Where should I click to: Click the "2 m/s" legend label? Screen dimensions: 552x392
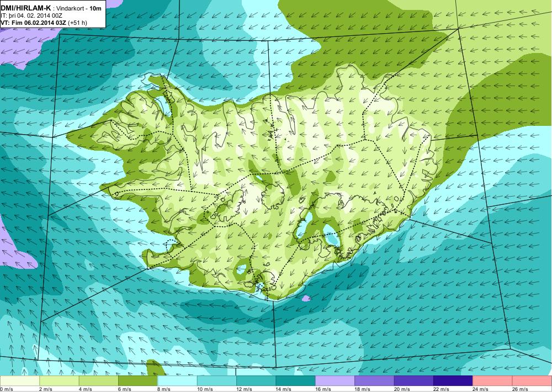click(x=46, y=389)
